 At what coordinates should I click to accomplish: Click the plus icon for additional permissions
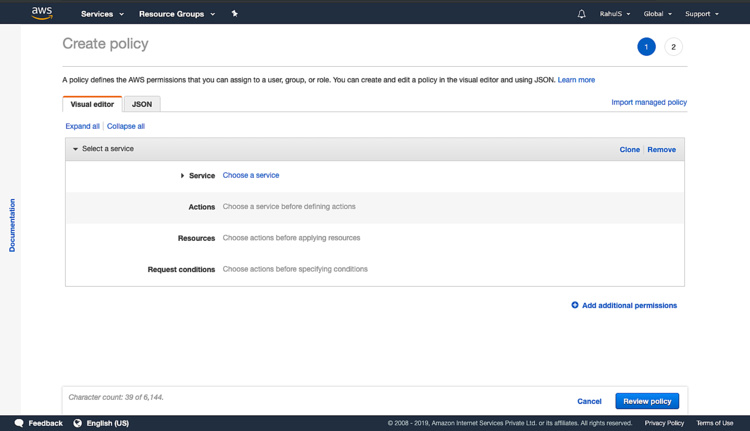click(x=575, y=305)
